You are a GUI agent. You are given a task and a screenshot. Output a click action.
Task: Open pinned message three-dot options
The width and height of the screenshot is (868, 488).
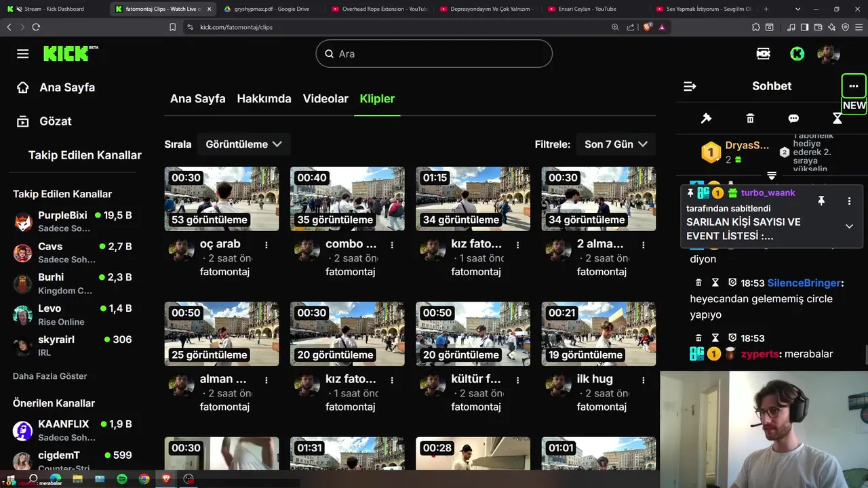tap(849, 201)
